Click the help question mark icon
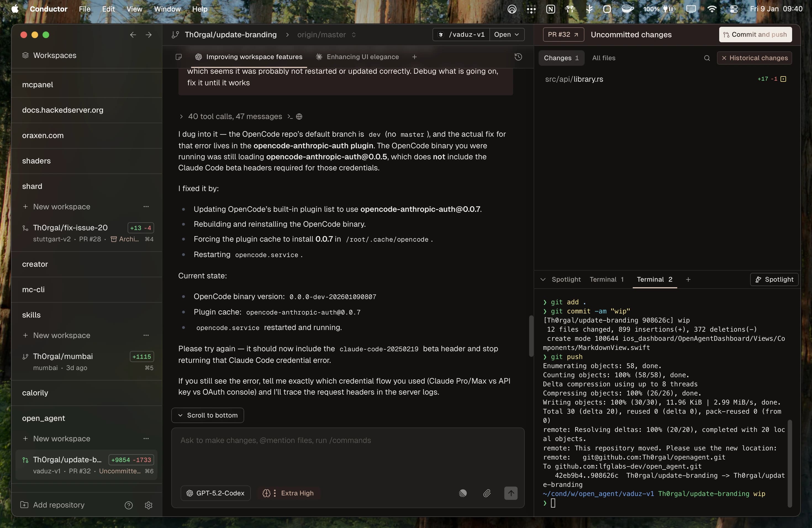Image resolution: width=812 pixels, height=528 pixels. pos(129,505)
